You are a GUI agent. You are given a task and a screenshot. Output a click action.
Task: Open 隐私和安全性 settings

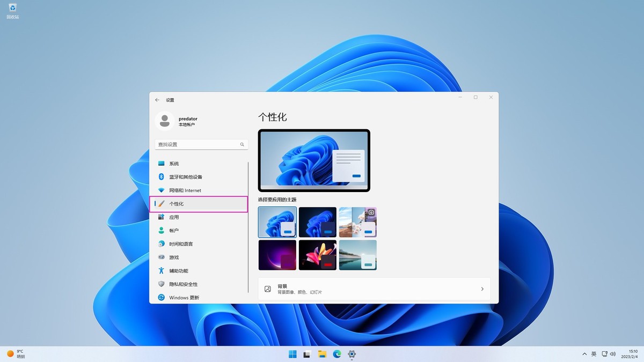coord(182,284)
